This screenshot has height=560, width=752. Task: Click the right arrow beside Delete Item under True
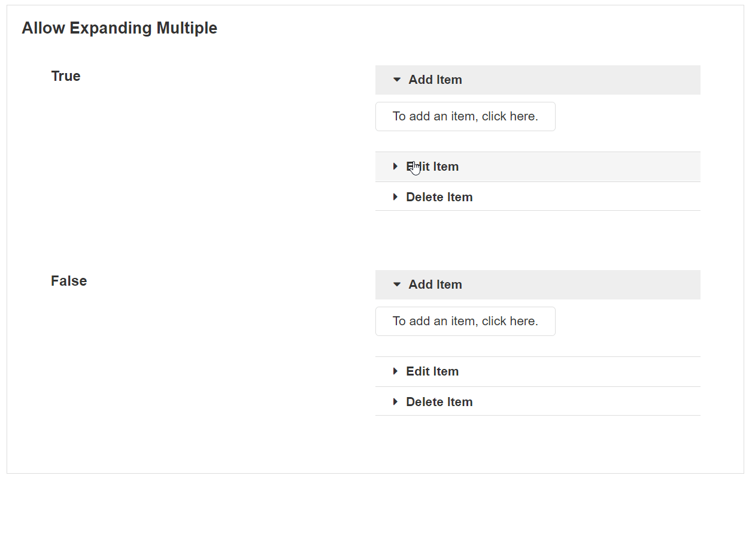[395, 197]
